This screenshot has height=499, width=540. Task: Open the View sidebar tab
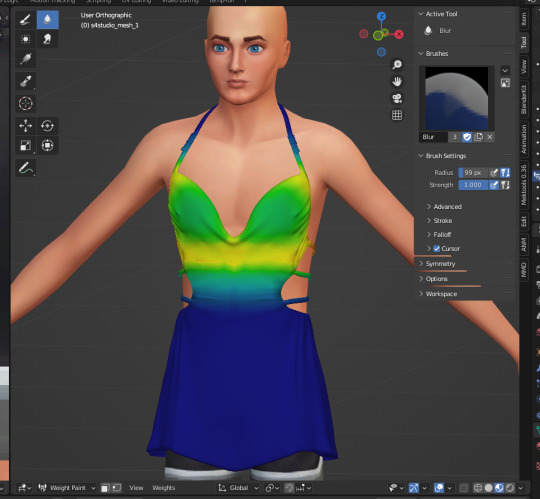click(x=524, y=67)
